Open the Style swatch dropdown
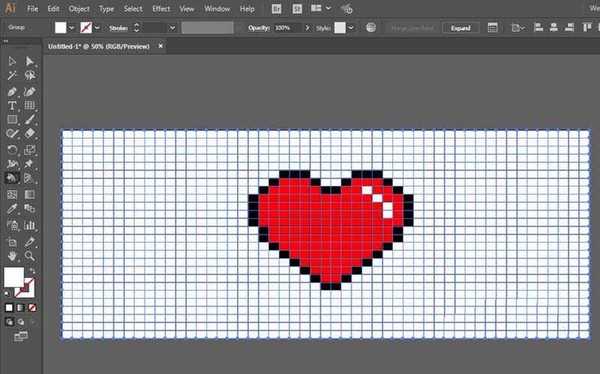 [351, 28]
